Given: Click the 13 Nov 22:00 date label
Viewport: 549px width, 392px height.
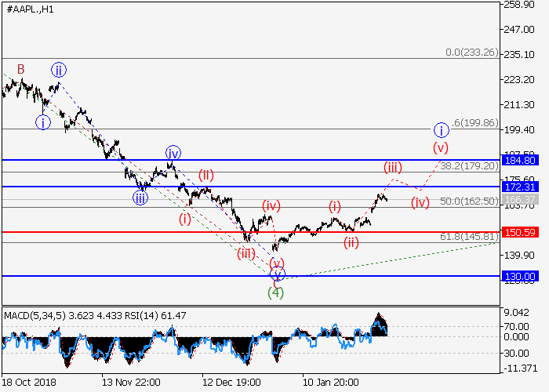Looking at the screenshot, I should click(x=131, y=382).
